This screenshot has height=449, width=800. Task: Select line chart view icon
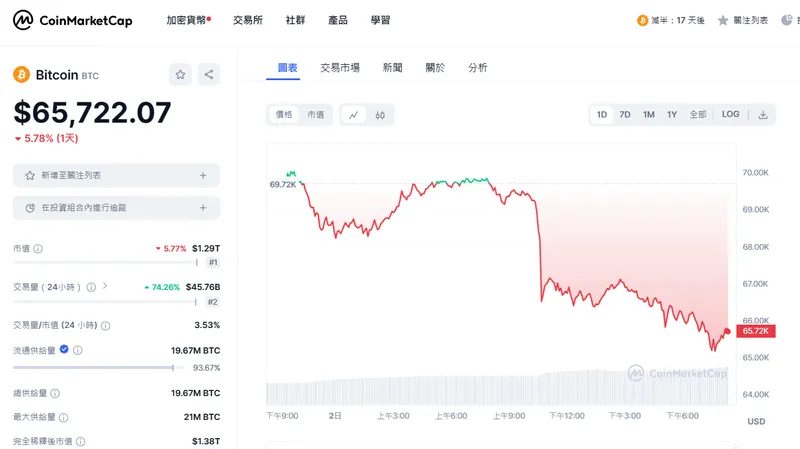tap(354, 115)
